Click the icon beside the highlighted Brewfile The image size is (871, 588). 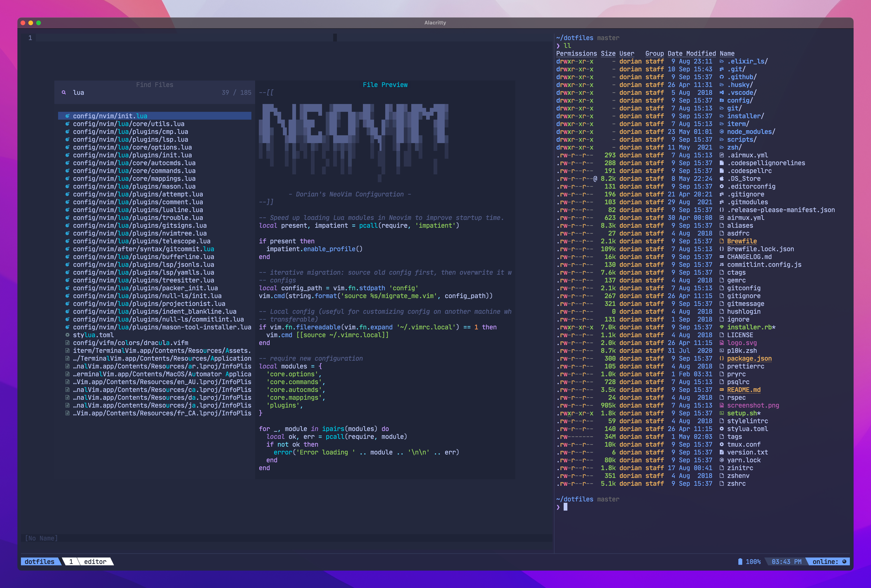pos(722,241)
